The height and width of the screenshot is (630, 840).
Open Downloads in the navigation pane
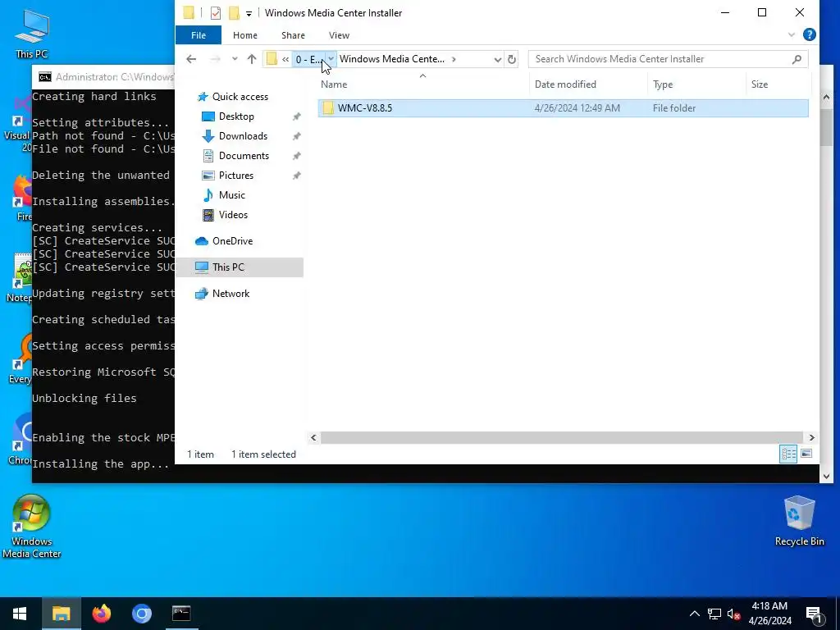[243, 136]
